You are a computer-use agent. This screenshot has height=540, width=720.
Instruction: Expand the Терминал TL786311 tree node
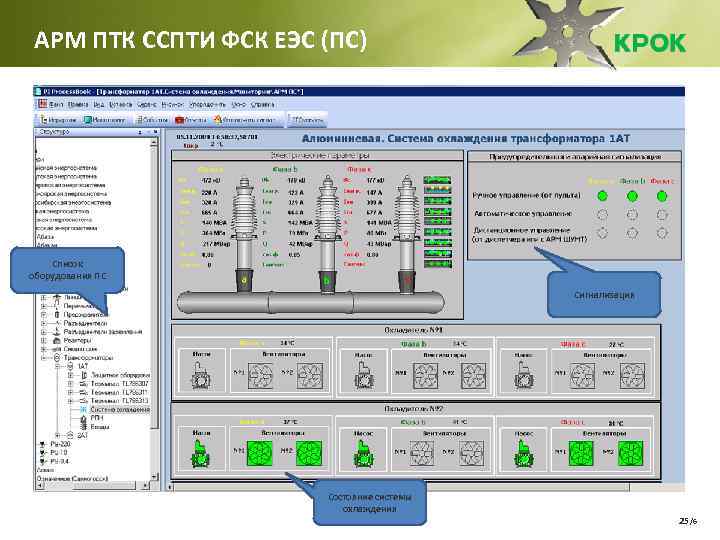coord(71,392)
